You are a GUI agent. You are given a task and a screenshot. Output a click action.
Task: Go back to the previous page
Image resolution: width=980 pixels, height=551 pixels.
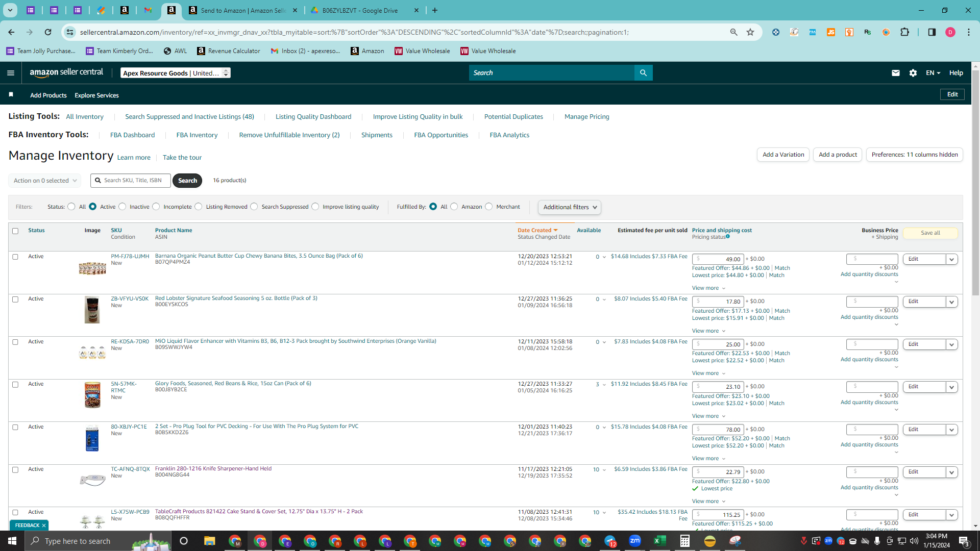click(x=11, y=32)
